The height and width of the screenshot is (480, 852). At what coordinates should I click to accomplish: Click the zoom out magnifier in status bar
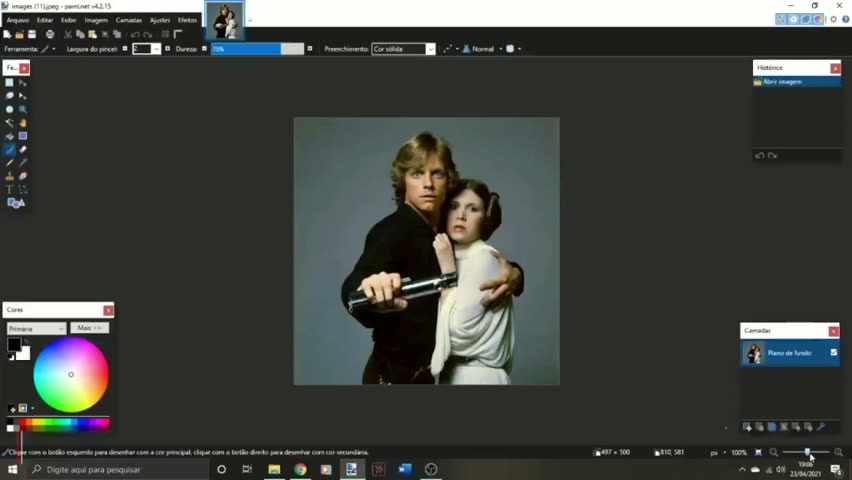(x=774, y=452)
